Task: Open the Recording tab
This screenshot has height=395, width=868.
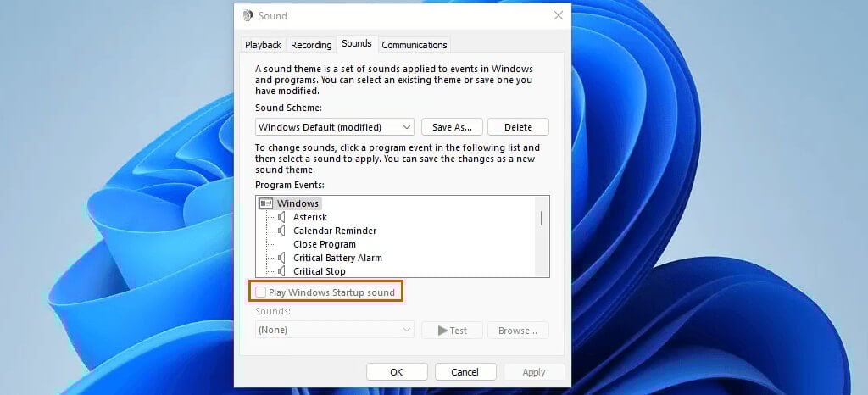Action: [311, 45]
